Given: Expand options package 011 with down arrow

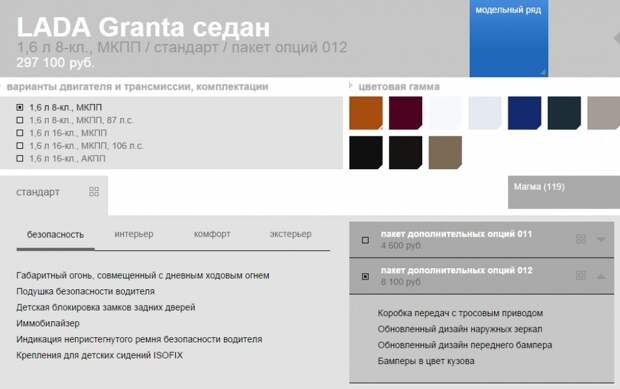Looking at the screenshot, I should point(601,239).
